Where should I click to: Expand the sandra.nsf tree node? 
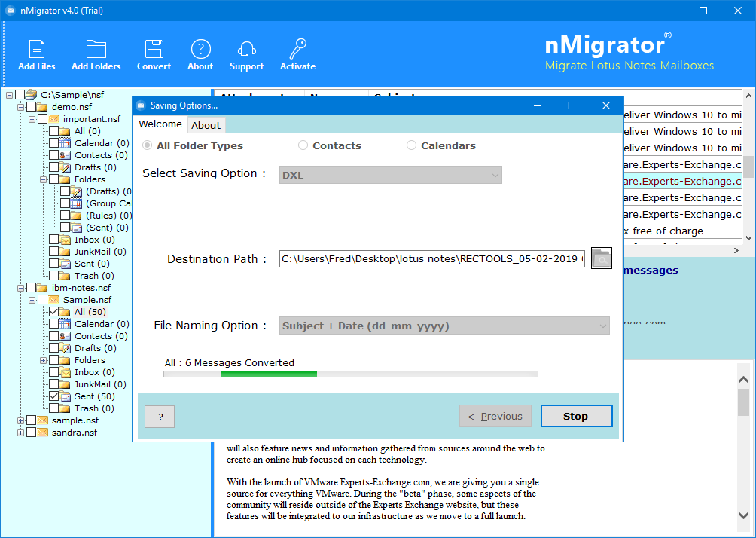point(20,433)
